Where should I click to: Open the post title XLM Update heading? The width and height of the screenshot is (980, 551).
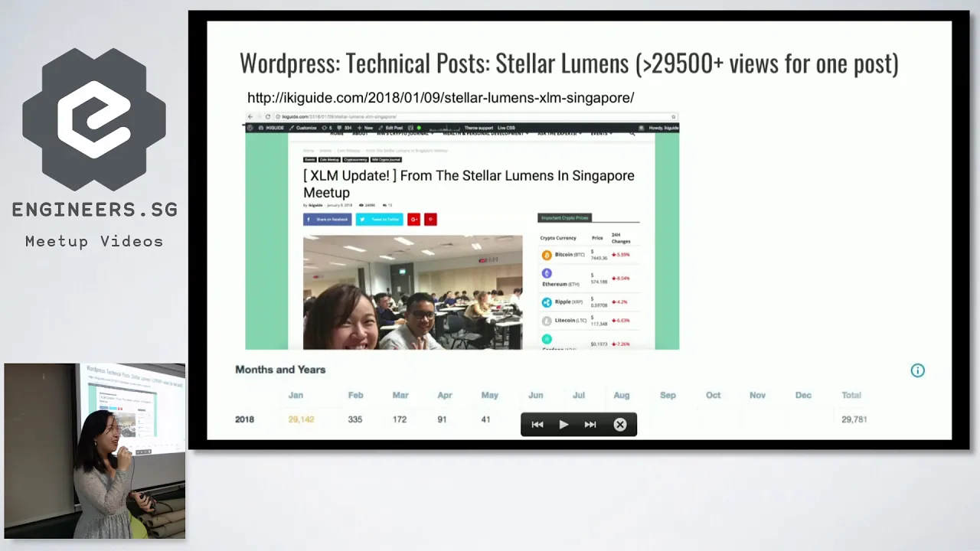(469, 184)
